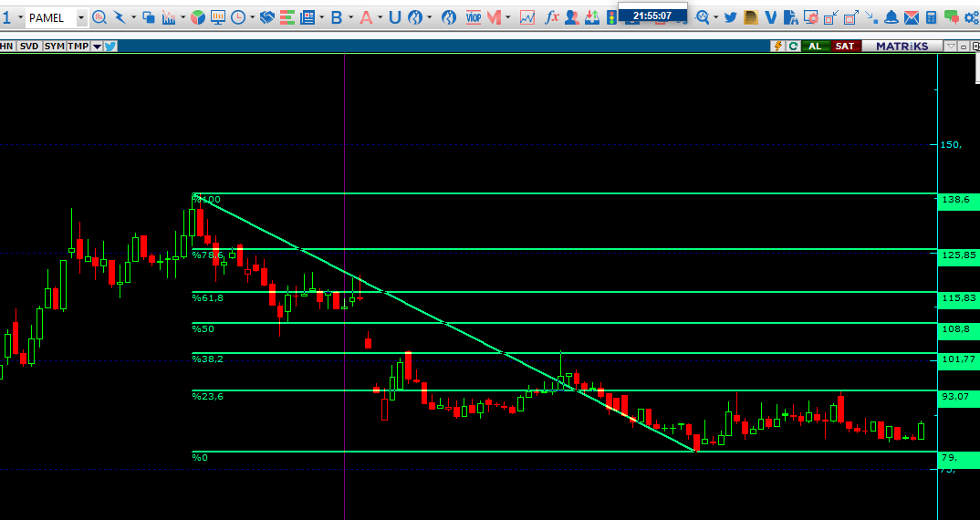This screenshot has width=980, height=520.
Task: Open the handshake deals icon
Action: 266,17
